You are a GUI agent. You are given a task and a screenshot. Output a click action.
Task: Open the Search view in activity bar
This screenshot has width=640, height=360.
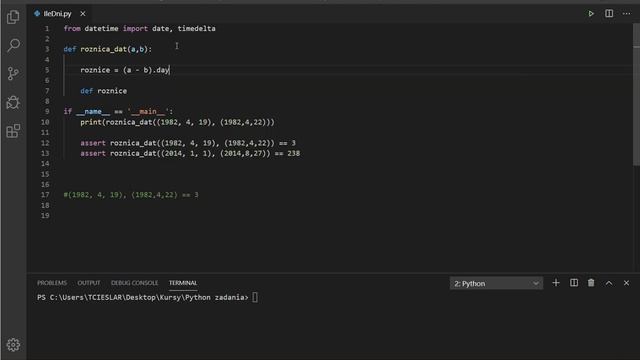click(x=13, y=45)
